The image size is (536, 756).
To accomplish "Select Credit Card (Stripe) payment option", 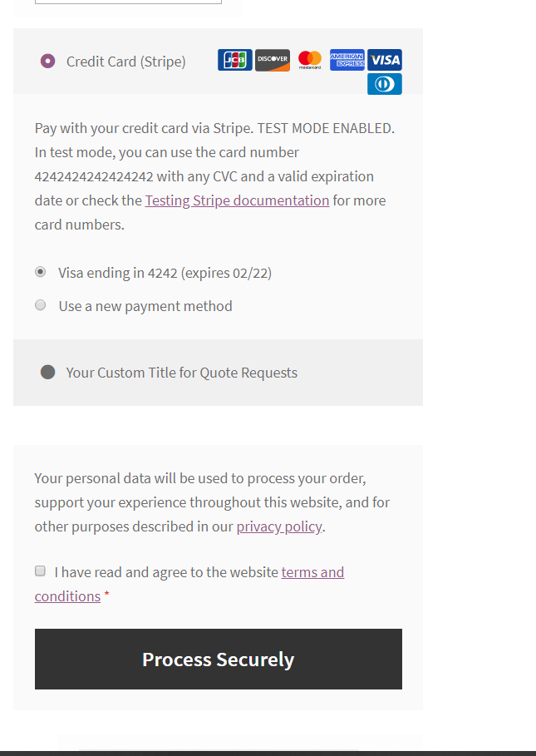I will pyautogui.click(x=48, y=61).
